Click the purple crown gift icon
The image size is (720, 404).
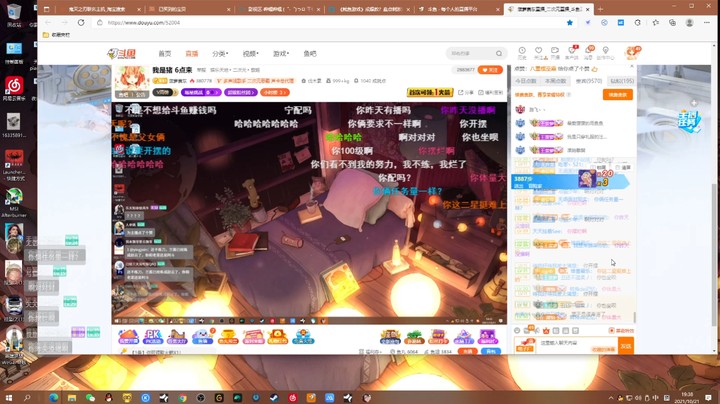pyautogui.click(x=463, y=337)
